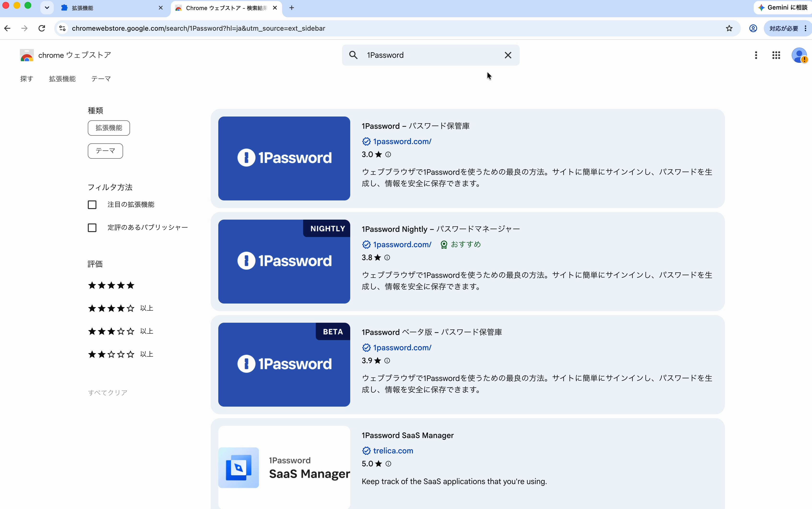Click the おすすめ featured badge
Screen dimensions: 812x509
click(461, 245)
